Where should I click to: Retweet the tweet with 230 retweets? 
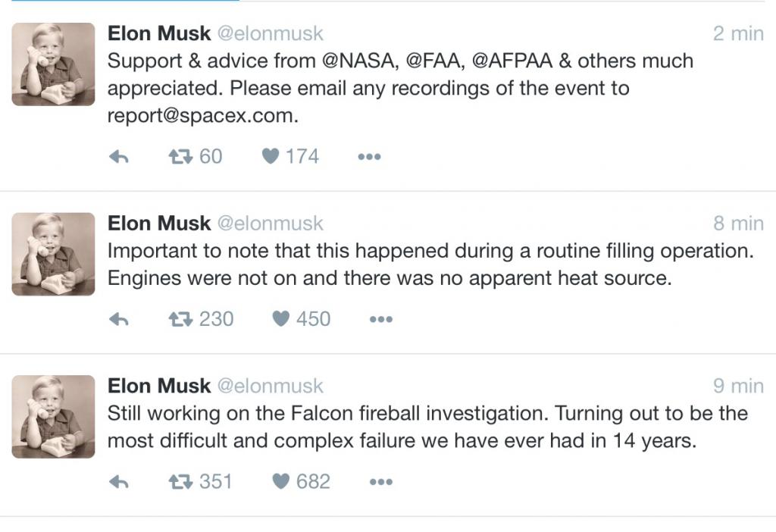pyautogui.click(x=180, y=320)
